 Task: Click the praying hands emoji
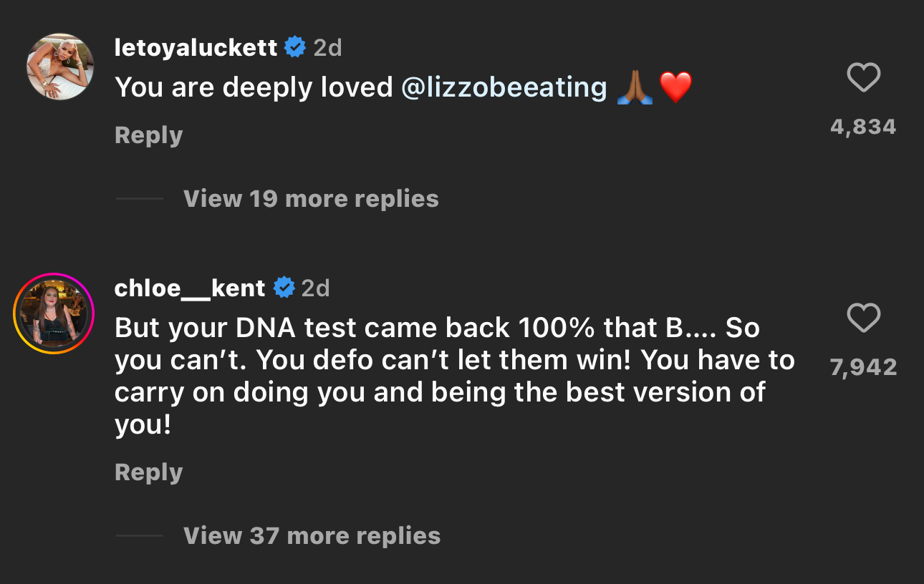click(x=635, y=86)
